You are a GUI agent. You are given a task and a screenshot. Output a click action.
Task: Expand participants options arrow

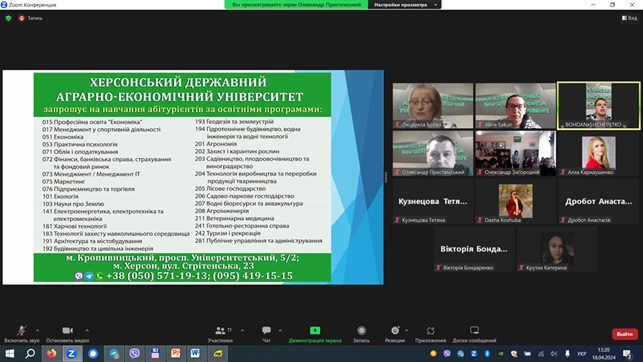pos(242,330)
